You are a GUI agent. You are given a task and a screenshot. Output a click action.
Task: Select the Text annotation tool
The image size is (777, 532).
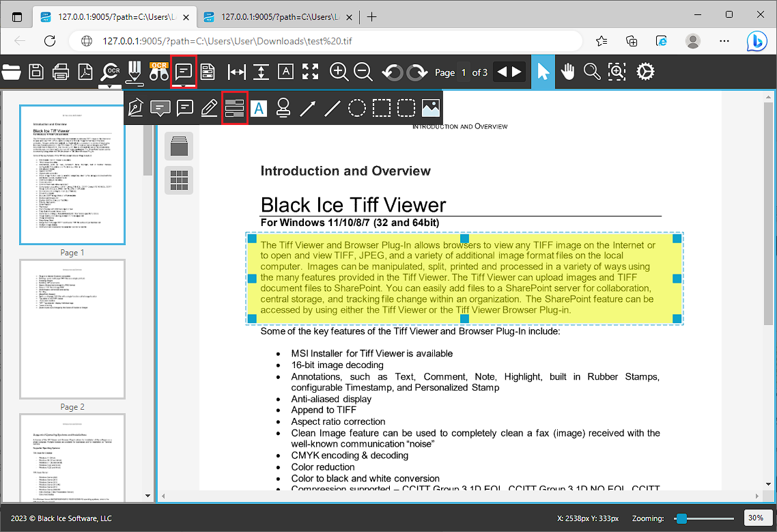(x=259, y=107)
